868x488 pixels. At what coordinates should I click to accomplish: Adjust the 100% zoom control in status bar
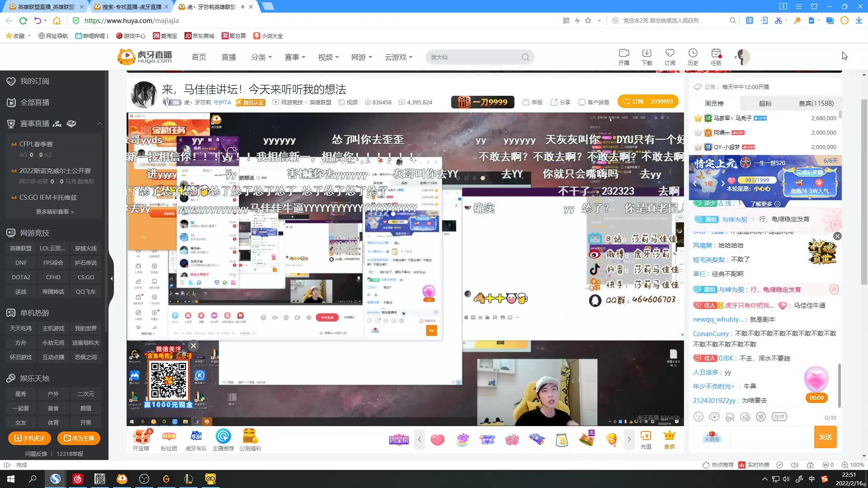[x=853, y=465]
